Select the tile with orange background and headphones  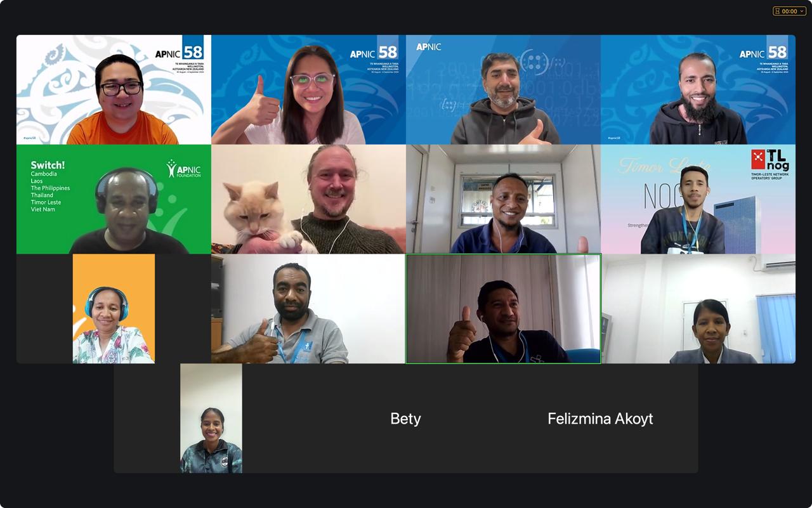[x=114, y=309]
